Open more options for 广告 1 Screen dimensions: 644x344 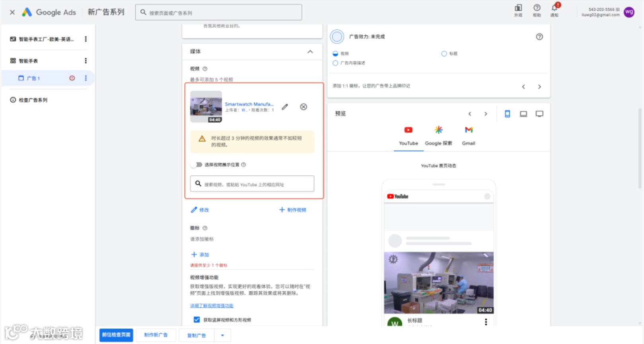86,78
